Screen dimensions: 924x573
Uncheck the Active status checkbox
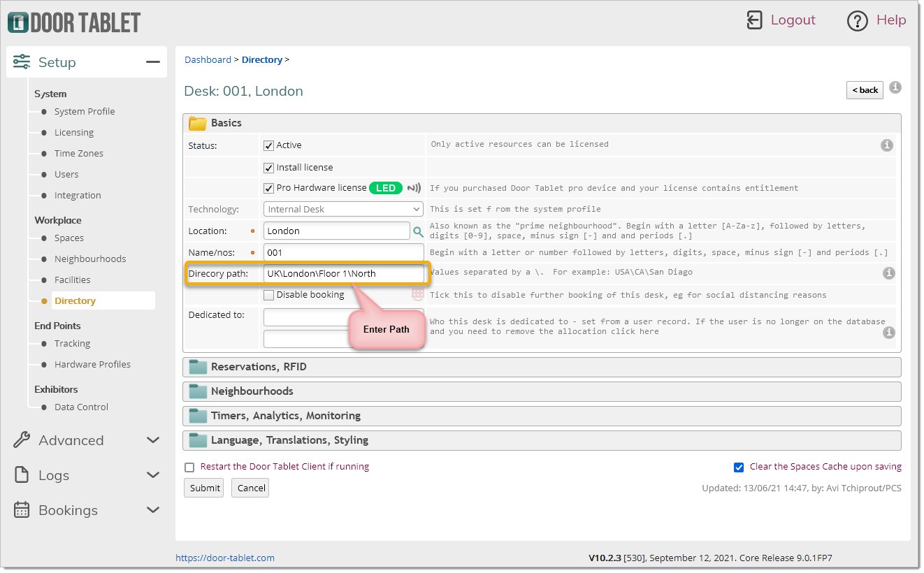point(268,145)
